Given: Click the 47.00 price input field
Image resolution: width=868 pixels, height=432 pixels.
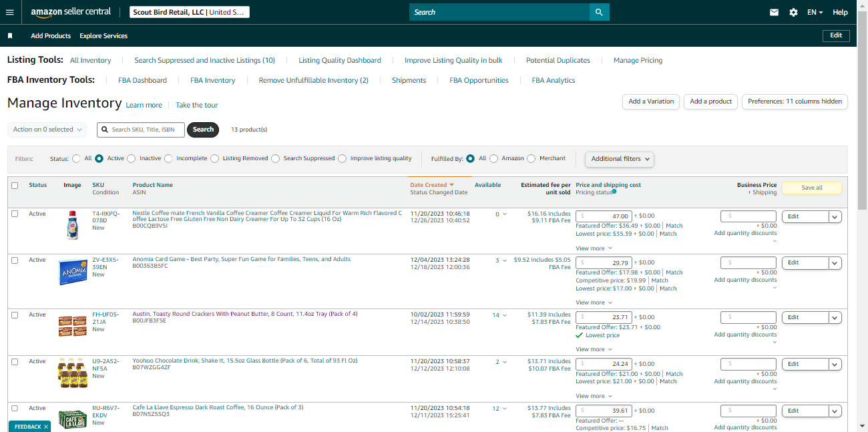Looking at the screenshot, I should coord(604,216).
